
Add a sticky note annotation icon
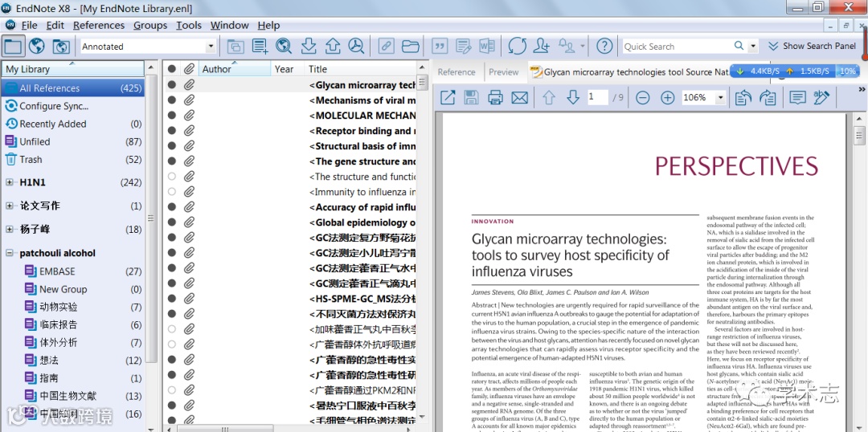[797, 98]
